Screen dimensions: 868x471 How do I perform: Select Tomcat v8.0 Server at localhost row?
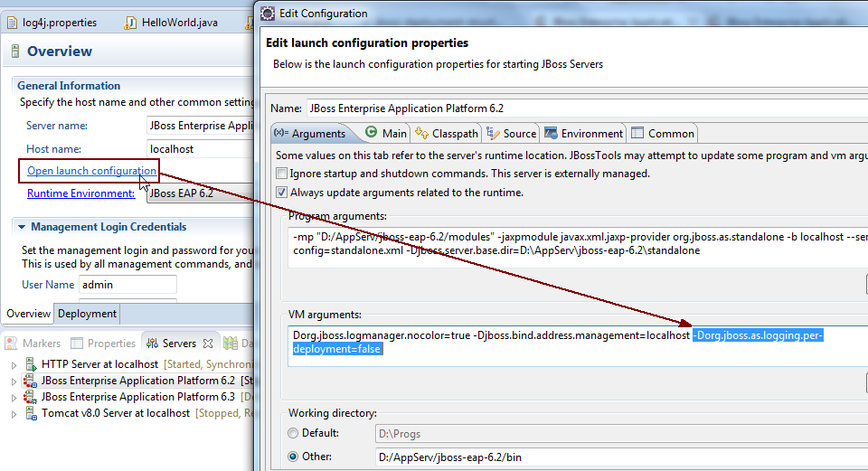point(115,413)
